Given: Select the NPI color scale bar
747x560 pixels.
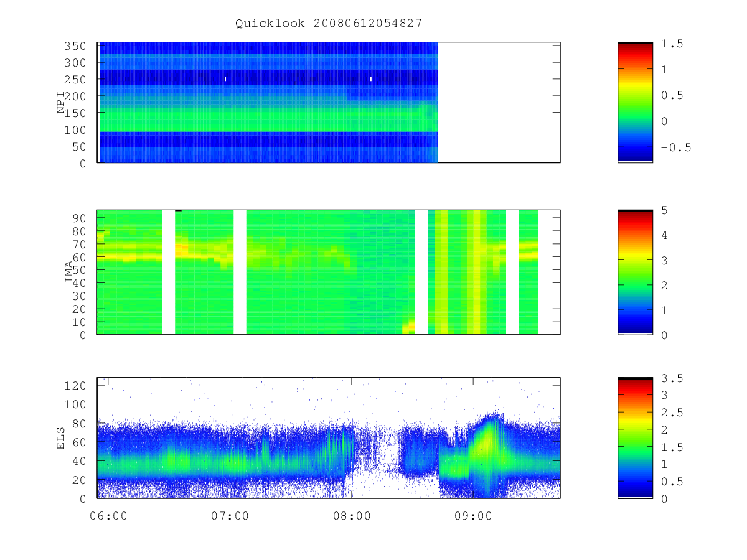Looking at the screenshot, I should click(635, 102).
